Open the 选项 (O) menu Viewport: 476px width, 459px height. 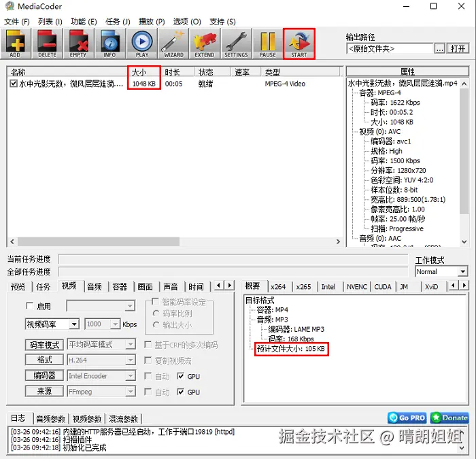(187, 22)
